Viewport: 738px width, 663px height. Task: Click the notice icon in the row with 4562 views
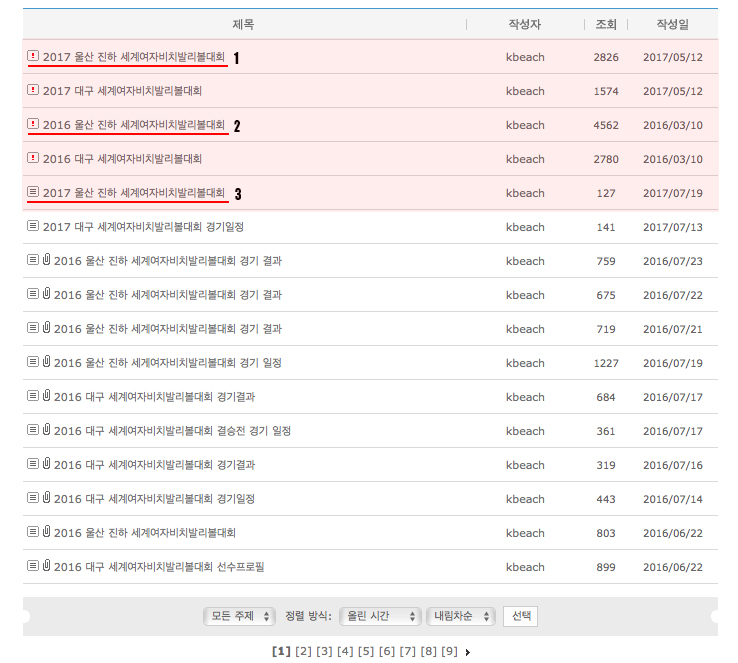tap(32, 124)
